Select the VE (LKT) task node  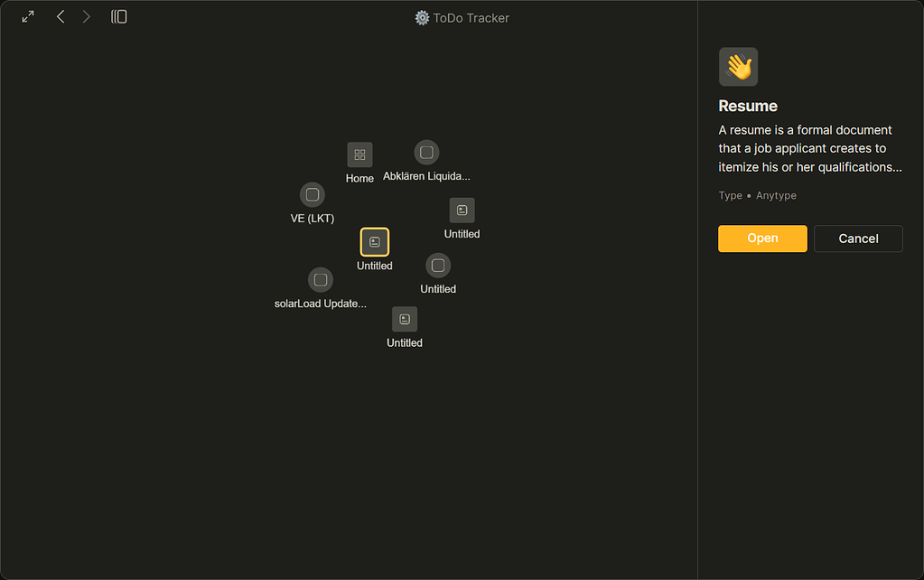[313, 194]
